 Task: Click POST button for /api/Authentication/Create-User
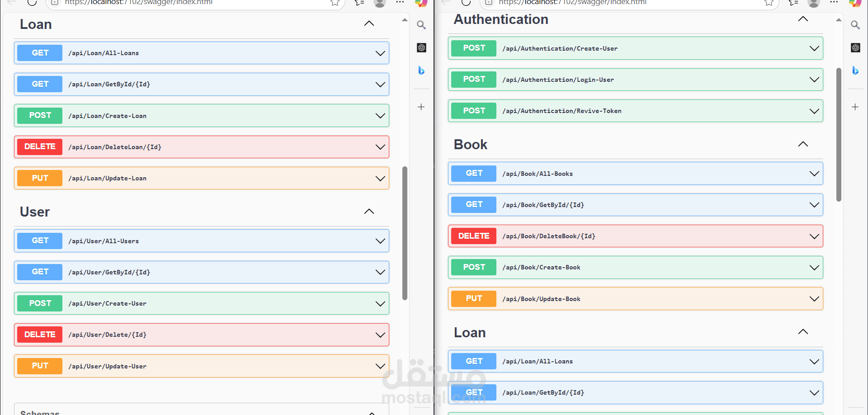point(474,48)
